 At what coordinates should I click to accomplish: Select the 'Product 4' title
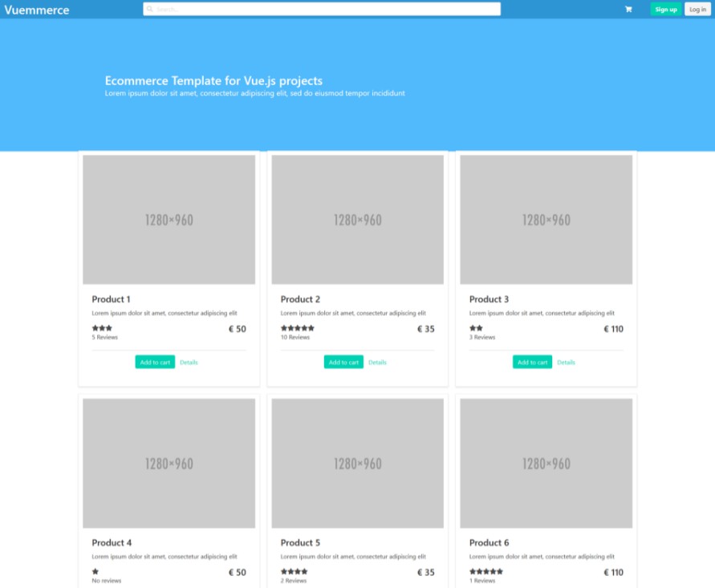pos(112,542)
